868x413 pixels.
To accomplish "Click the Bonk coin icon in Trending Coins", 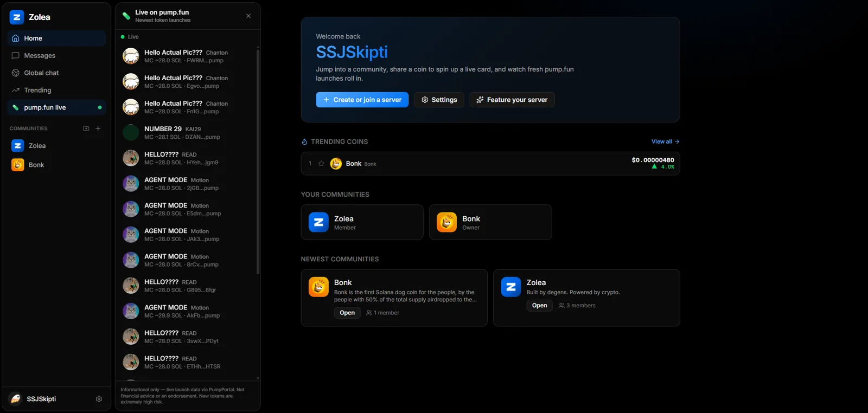I will point(336,164).
